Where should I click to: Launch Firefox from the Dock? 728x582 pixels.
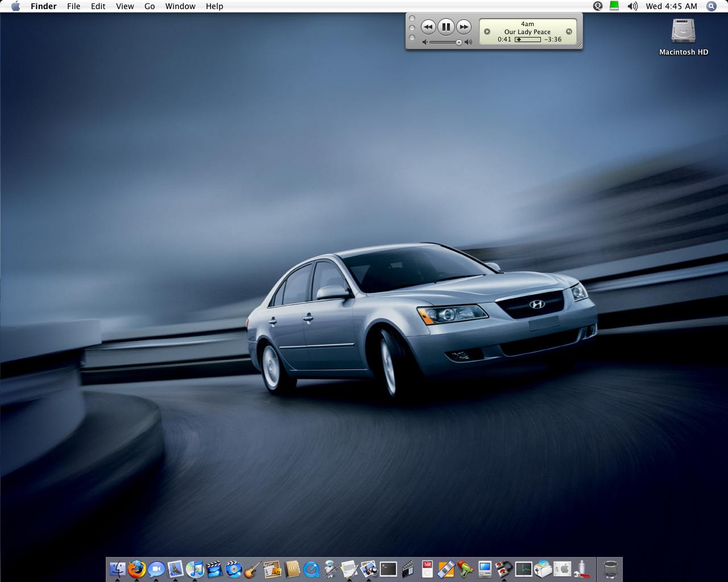point(137,569)
